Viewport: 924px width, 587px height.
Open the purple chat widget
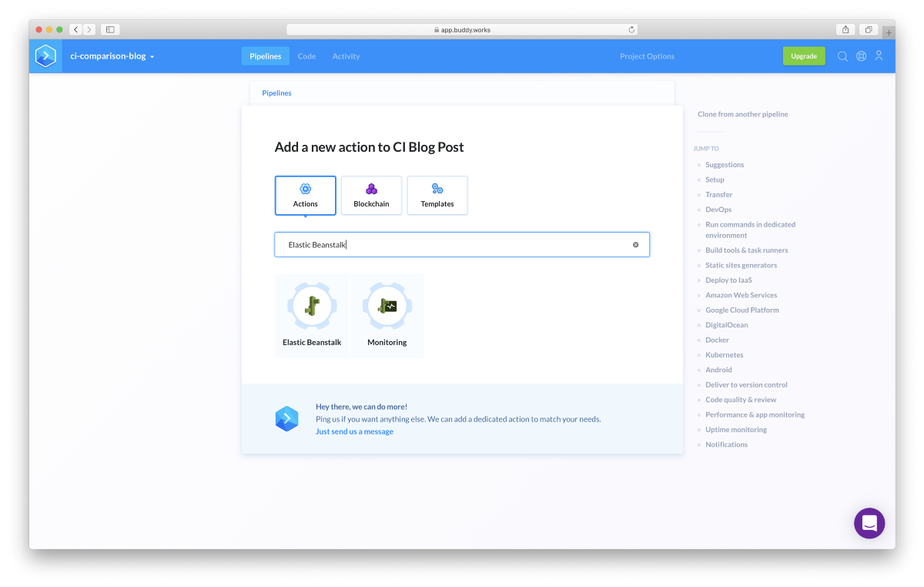click(869, 523)
